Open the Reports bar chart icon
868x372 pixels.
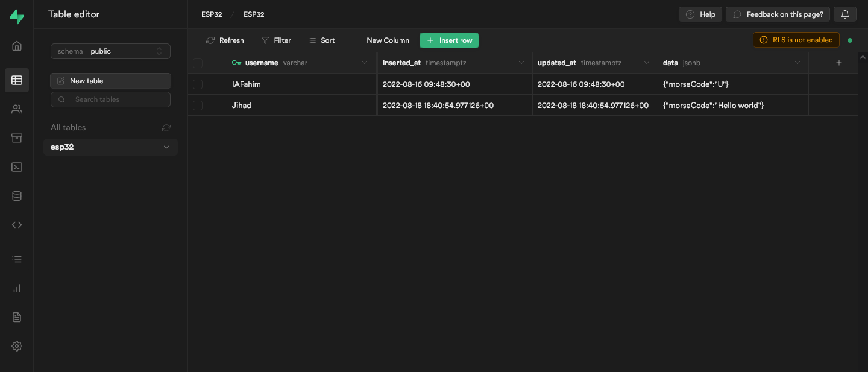(x=17, y=288)
